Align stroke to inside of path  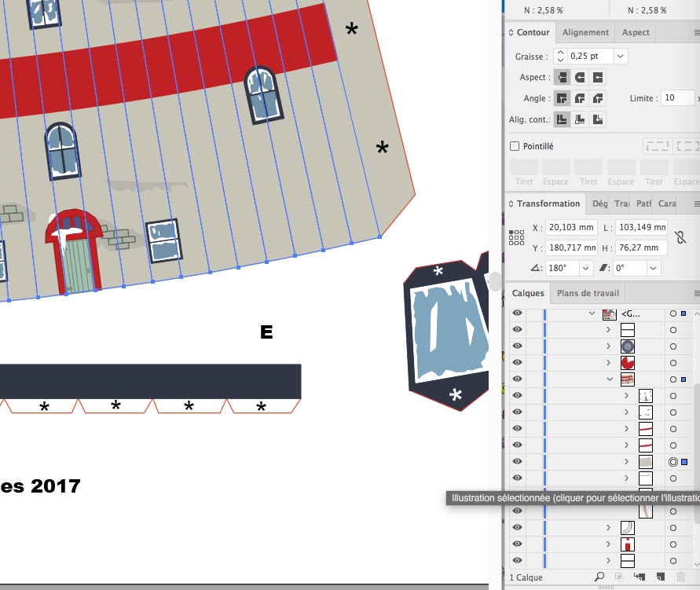coord(580,120)
